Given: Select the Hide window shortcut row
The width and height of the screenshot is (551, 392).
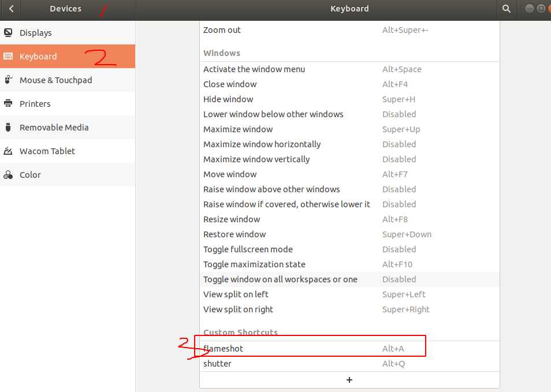Looking at the screenshot, I should click(349, 99).
